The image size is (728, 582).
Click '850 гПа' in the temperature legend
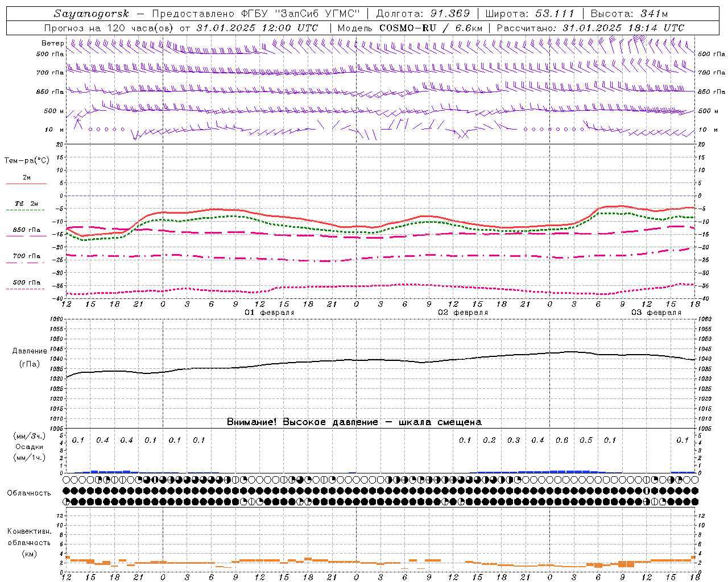[x=26, y=230]
